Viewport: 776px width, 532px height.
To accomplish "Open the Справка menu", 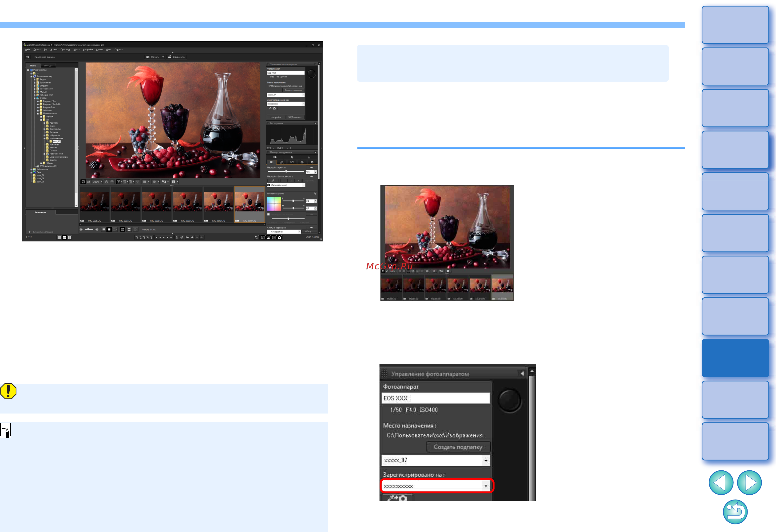I will click(119, 49).
